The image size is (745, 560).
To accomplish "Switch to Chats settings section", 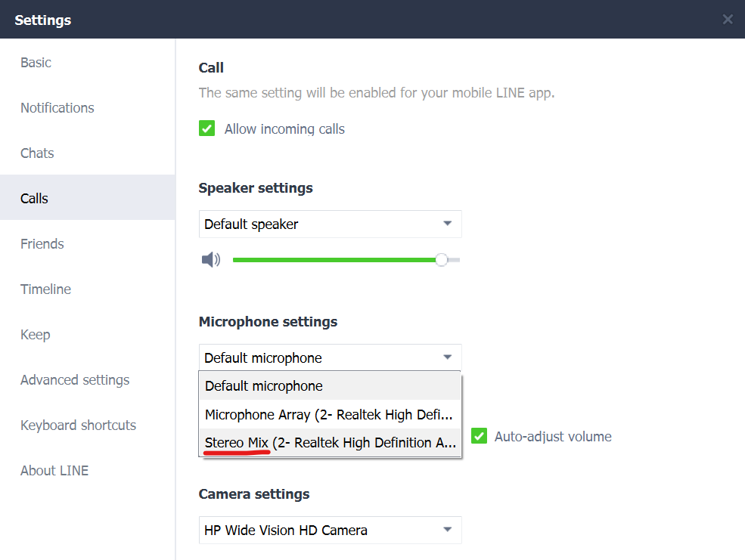I will coord(37,153).
